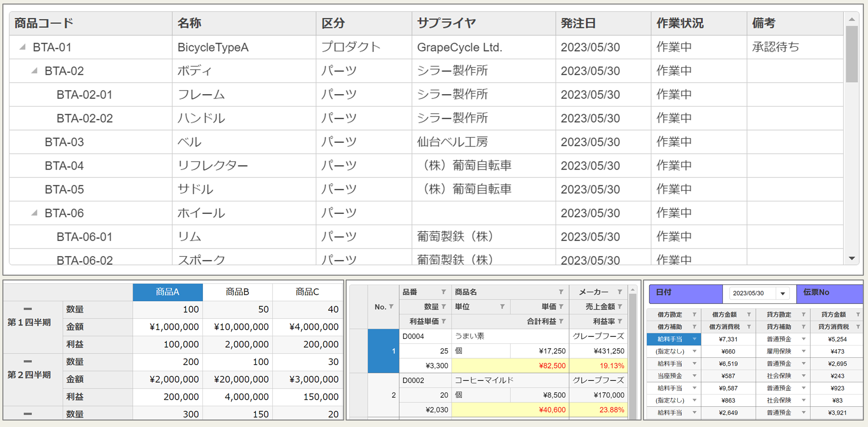Click the tree grid vertical scrollbar thumb
Viewport: 868px width, 427px height.
click(852, 54)
